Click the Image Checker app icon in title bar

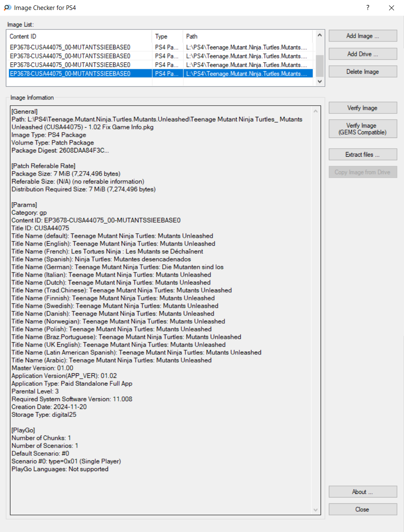point(7,7)
